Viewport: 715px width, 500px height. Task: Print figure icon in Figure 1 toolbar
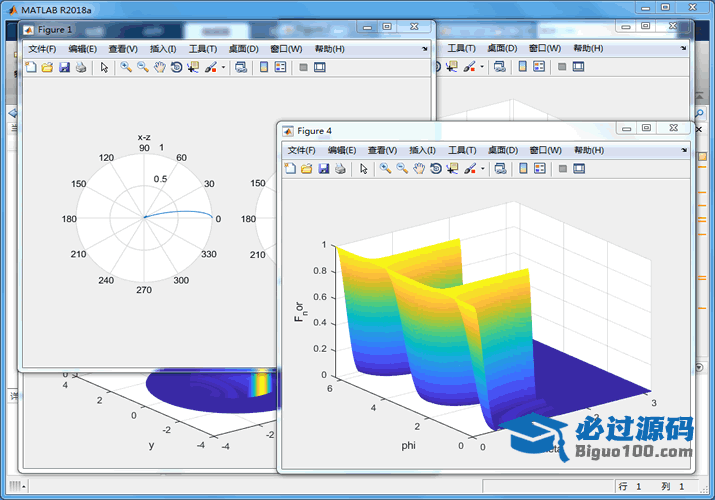point(81,67)
